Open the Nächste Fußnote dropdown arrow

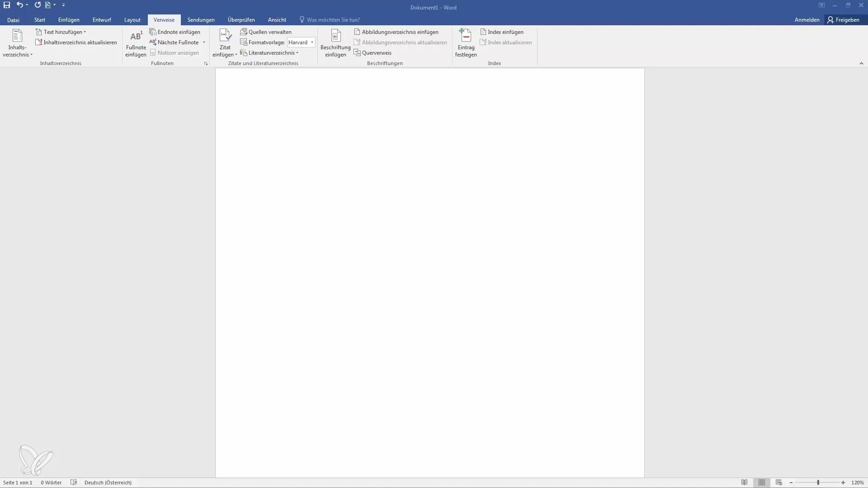(x=204, y=42)
